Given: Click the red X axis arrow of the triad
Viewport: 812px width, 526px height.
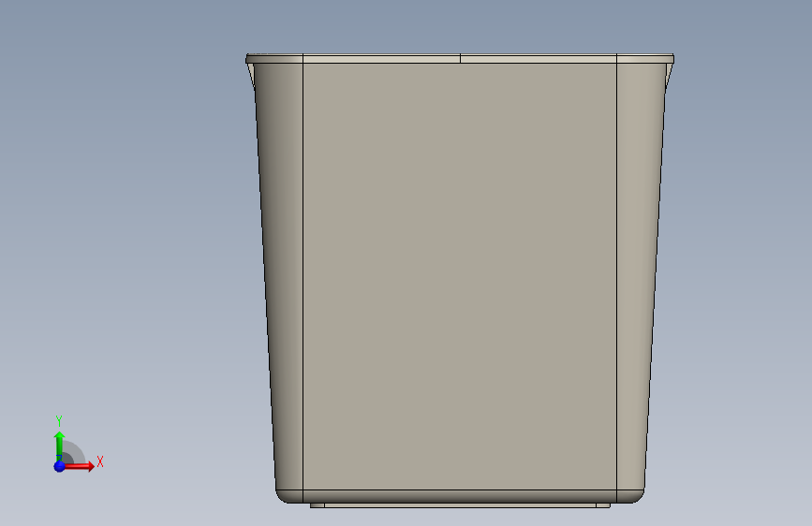Looking at the screenshot, I should click(x=81, y=466).
